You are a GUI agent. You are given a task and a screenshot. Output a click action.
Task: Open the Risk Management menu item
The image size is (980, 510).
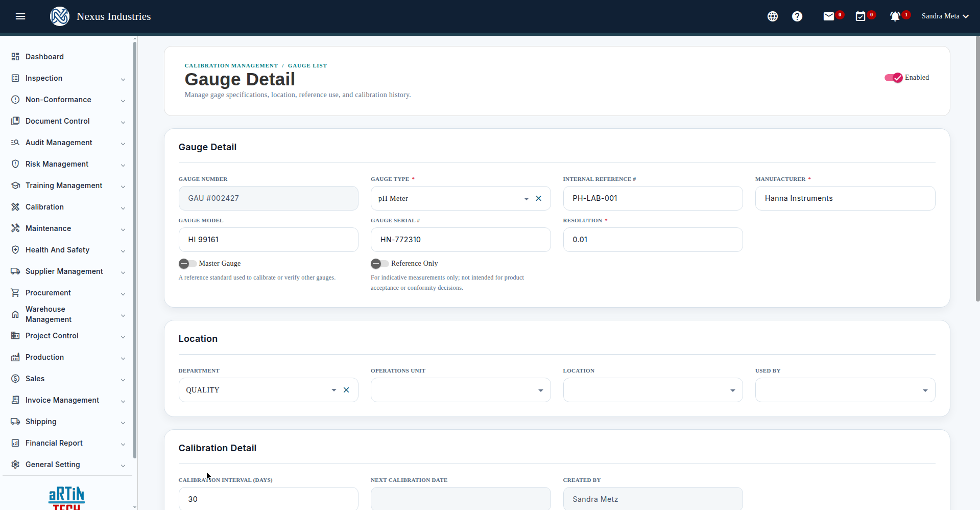(x=68, y=164)
